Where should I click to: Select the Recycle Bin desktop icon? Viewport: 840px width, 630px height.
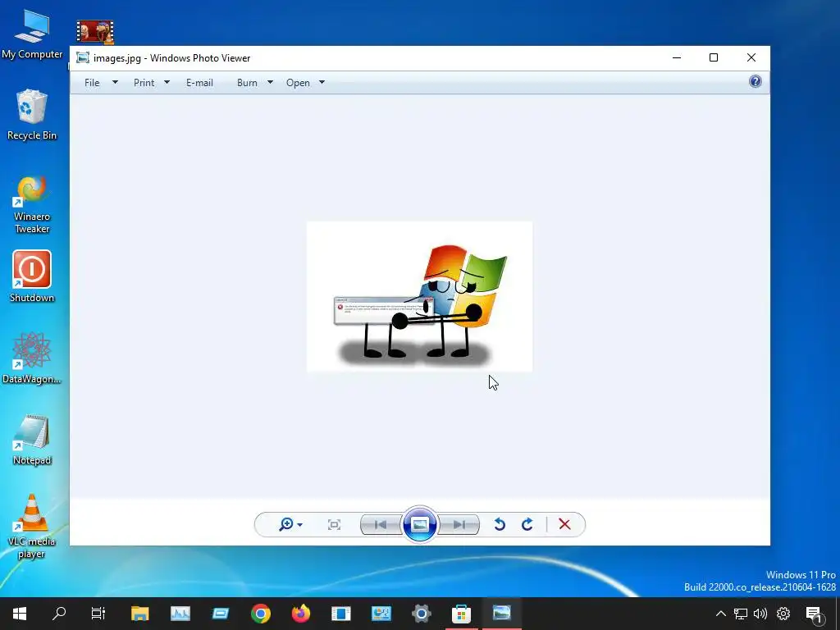click(x=32, y=115)
